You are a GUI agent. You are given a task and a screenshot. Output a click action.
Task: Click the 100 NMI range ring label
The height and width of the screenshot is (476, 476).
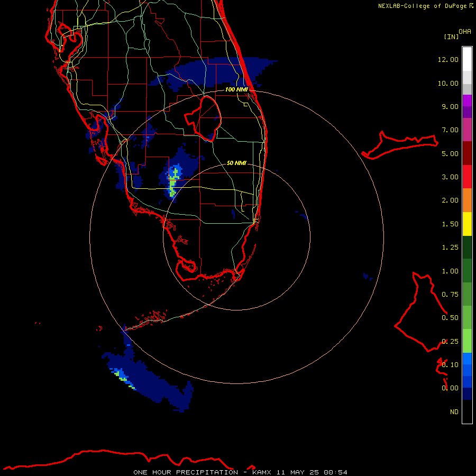(236, 89)
